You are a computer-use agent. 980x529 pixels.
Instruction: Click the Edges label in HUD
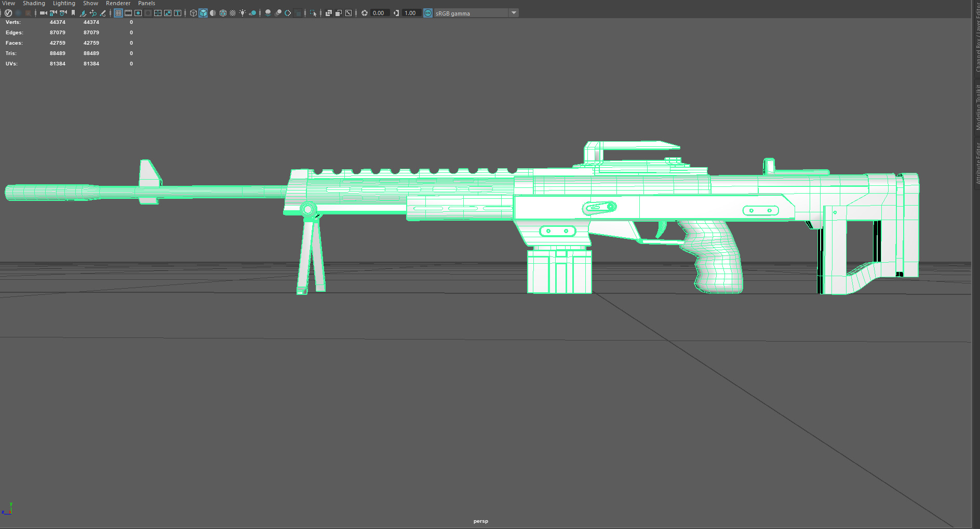tap(15, 33)
